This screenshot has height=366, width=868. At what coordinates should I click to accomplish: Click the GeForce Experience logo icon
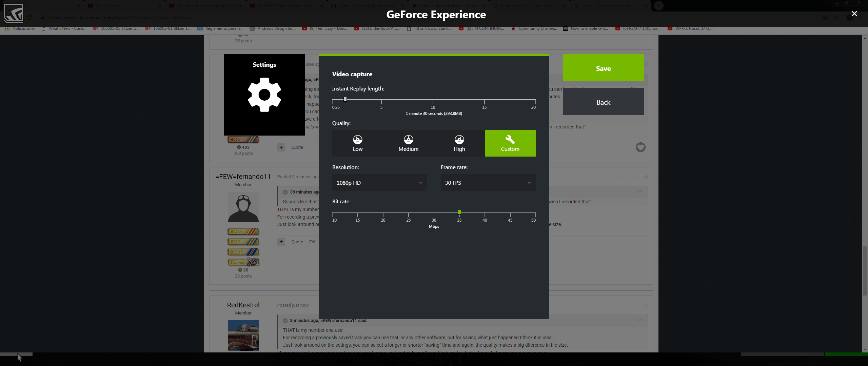click(x=14, y=13)
